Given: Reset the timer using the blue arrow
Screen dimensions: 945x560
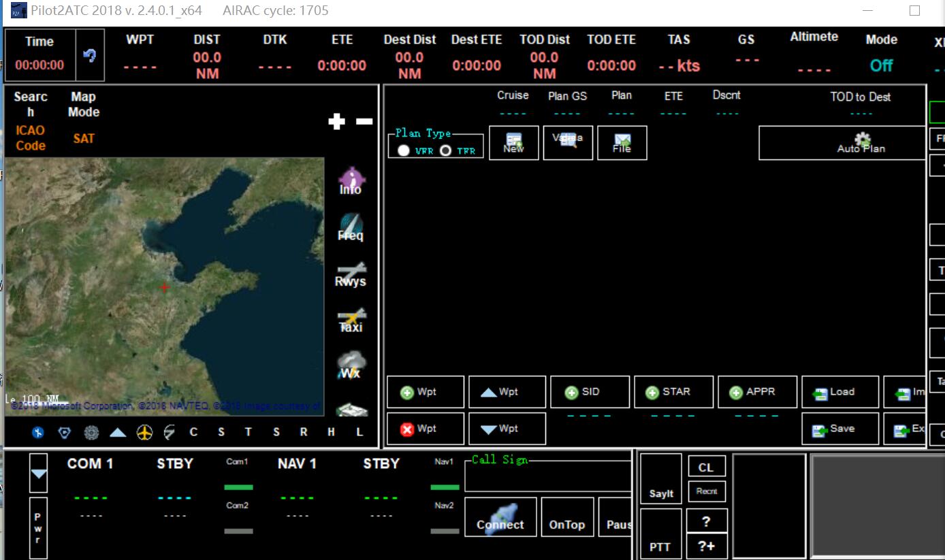Looking at the screenshot, I should pos(89,56).
